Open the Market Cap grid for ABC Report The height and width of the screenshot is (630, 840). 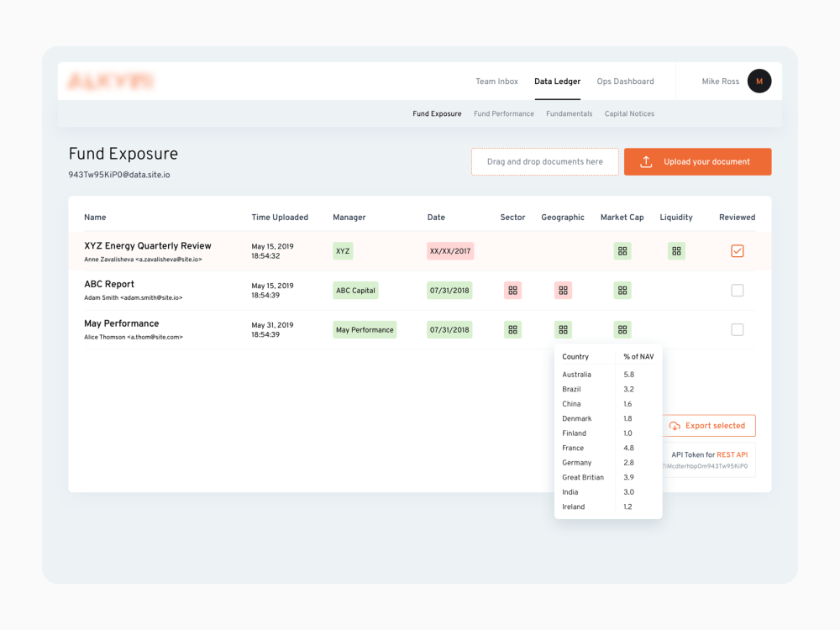tap(622, 290)
